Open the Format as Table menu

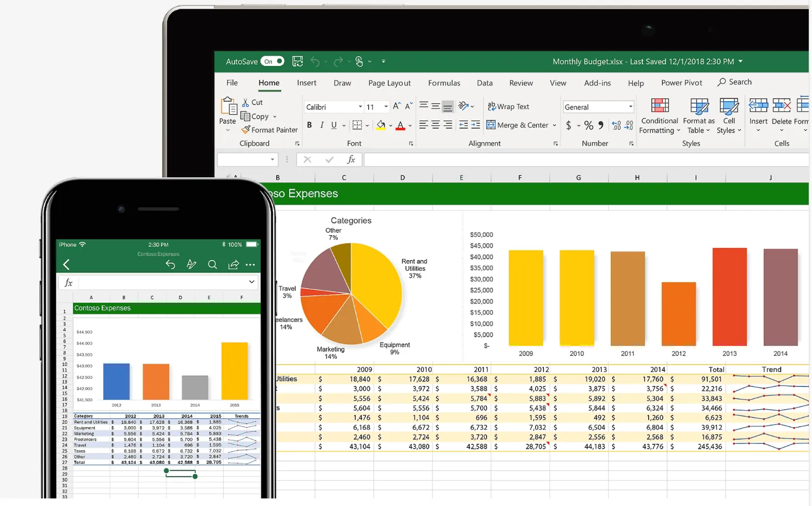tap(698, 116)
